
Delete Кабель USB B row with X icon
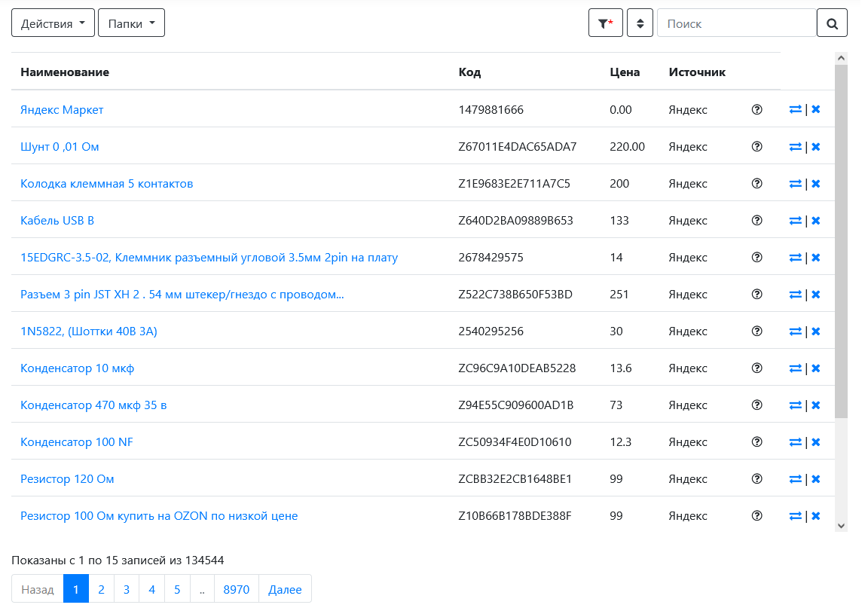click(816, 220)
